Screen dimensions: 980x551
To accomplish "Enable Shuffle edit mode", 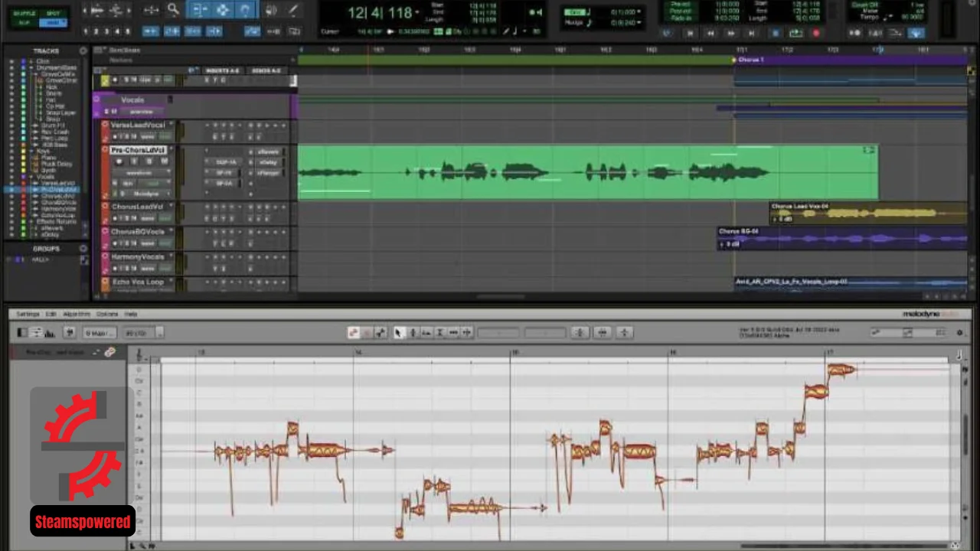I will [24, 13].
